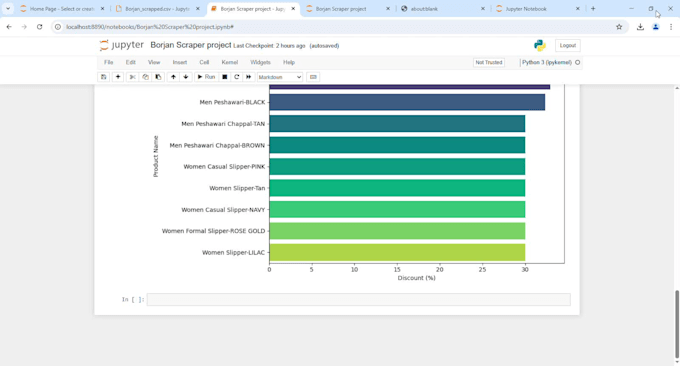Move selected cell down arrow
The image size is (680, 366).
point(186,77)
